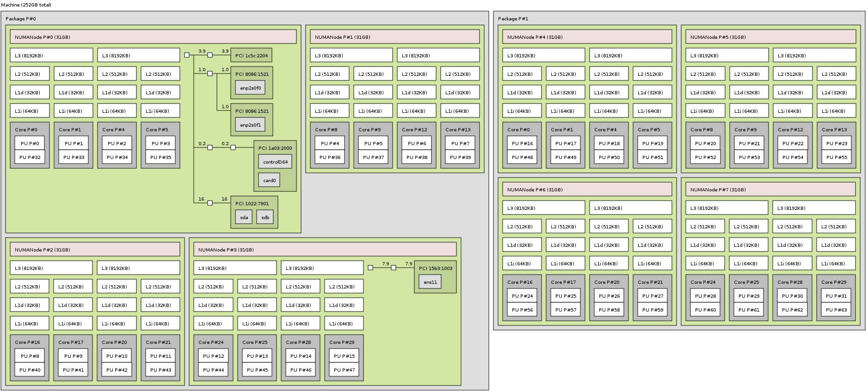Click the PU P#49 box
The image size is (868, 392).
[566, 157]
